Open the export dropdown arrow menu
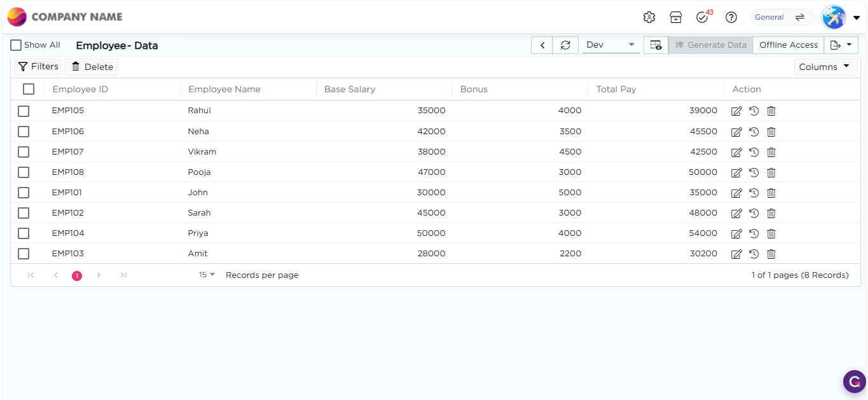The height and width of the screenshot is (400, 868). [x=841, y=45]
